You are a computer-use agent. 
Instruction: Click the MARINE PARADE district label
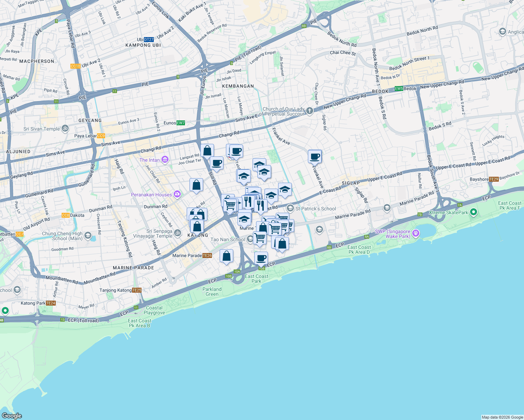click(x=133, y=268)
